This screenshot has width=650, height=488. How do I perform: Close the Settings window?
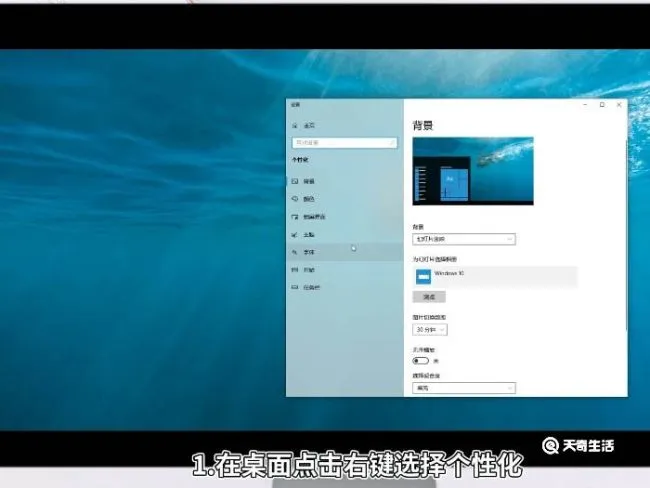(x=619, y=105)
